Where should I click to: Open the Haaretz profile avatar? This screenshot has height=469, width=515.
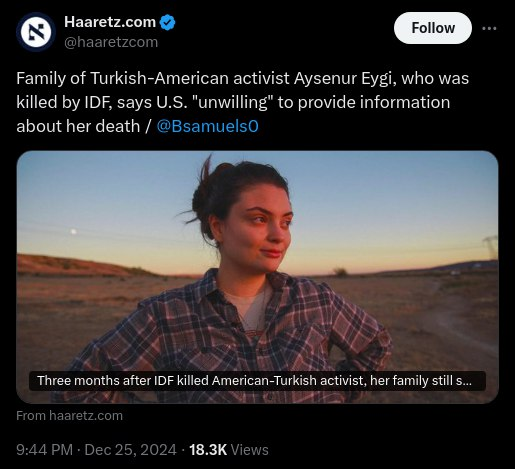(x=36, y=32)
